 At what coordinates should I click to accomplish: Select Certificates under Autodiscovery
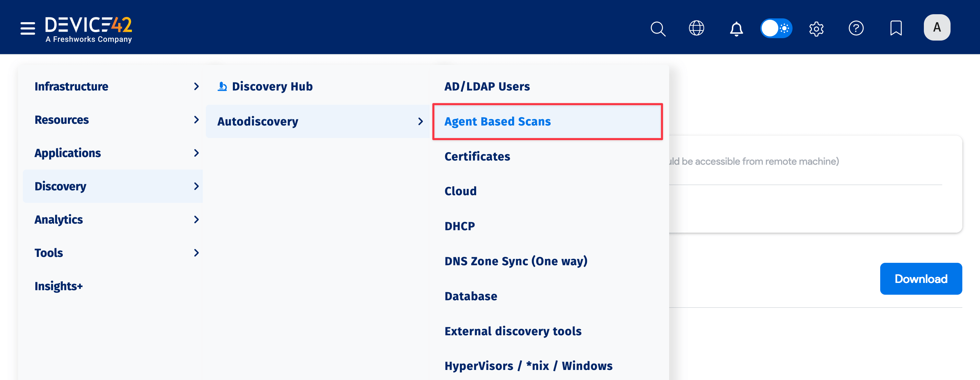(x=477, y=156)
